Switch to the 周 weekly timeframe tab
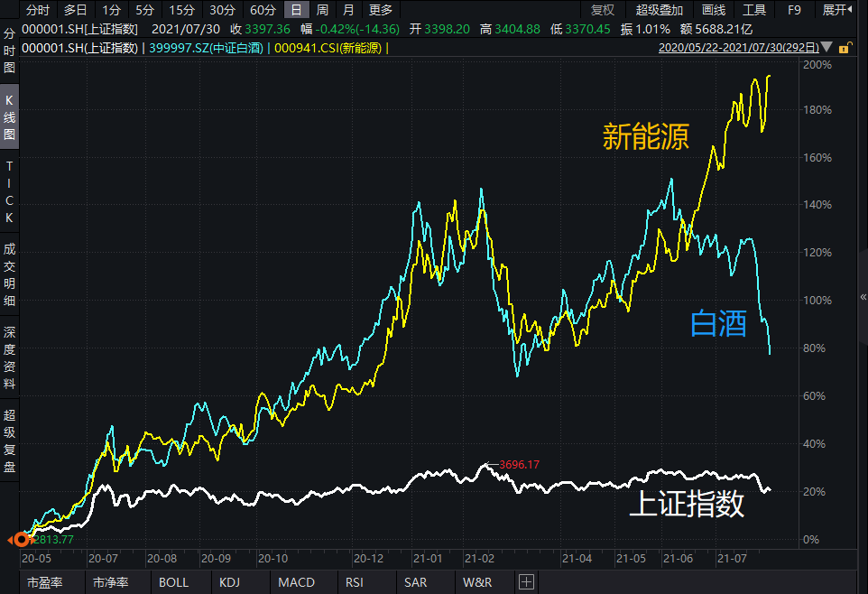868x594 pixels. click(x=322, y=11)
